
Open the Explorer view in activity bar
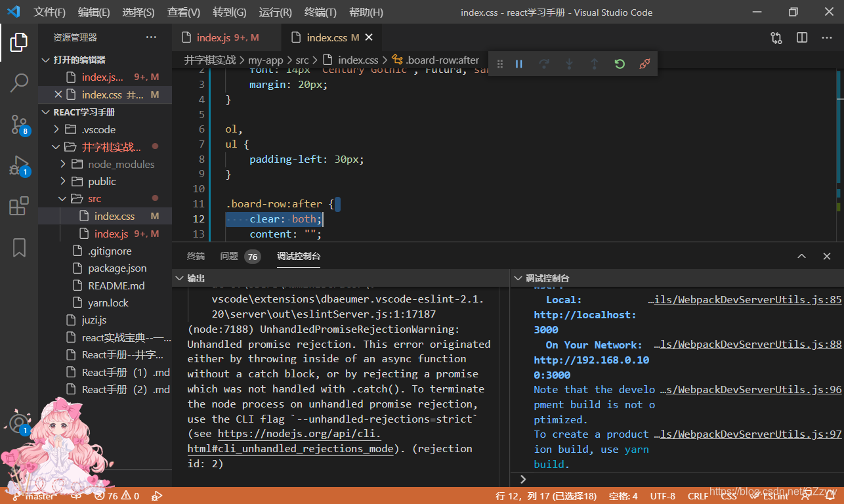pos(19,42)
